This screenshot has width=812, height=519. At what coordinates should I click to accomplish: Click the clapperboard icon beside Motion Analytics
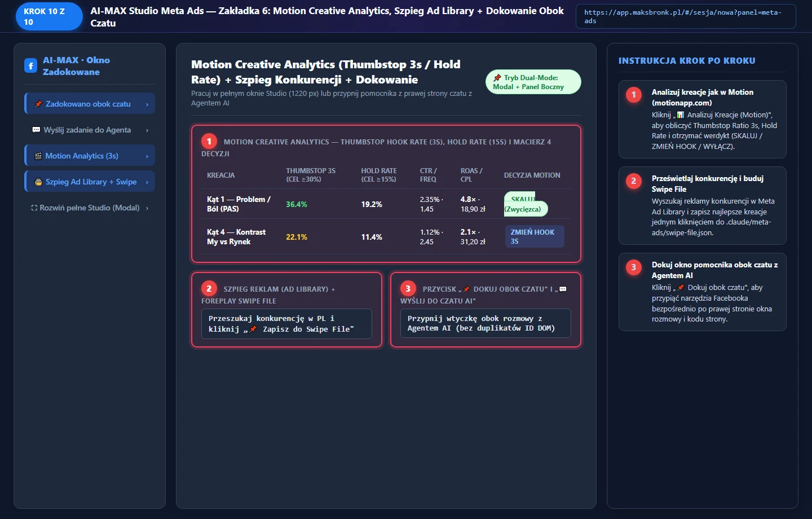(x=38, y=156)
